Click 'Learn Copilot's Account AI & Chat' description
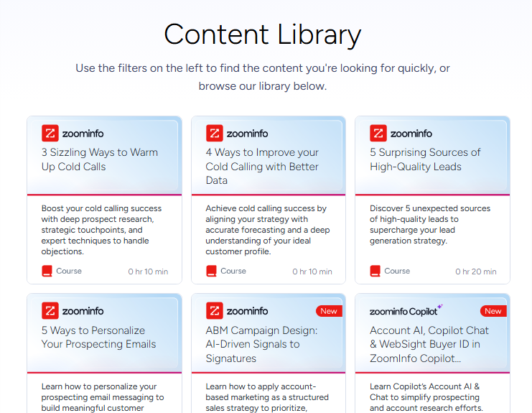532x413 pixels. click(426, 397)
